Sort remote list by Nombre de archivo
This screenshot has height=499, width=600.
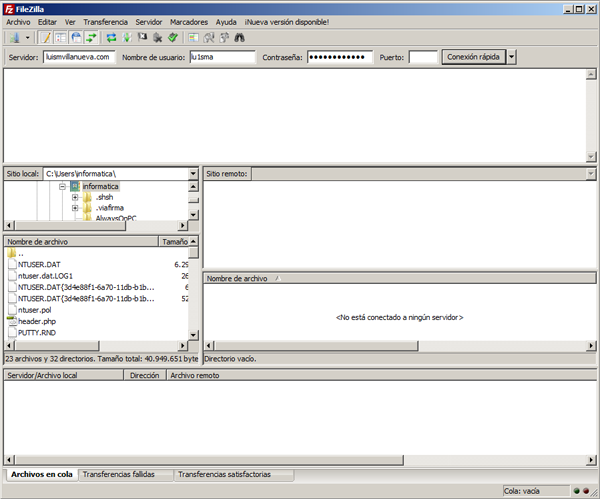pos(399,279)
